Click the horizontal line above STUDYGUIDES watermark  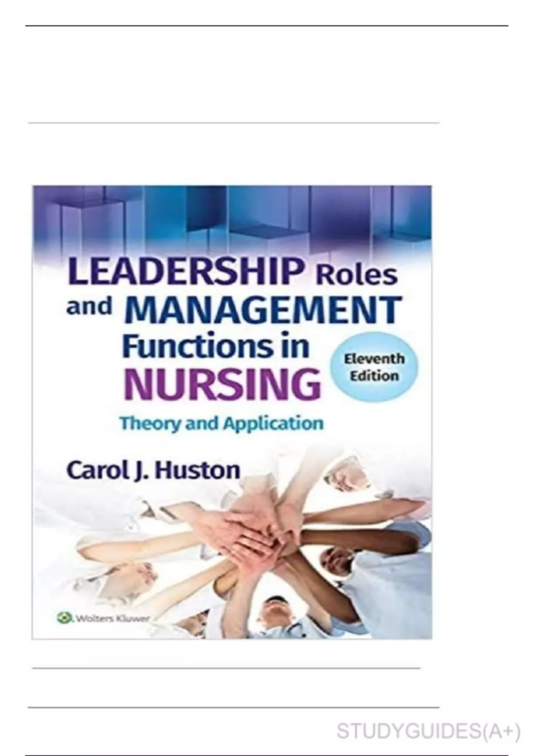[x=233, y=707]
